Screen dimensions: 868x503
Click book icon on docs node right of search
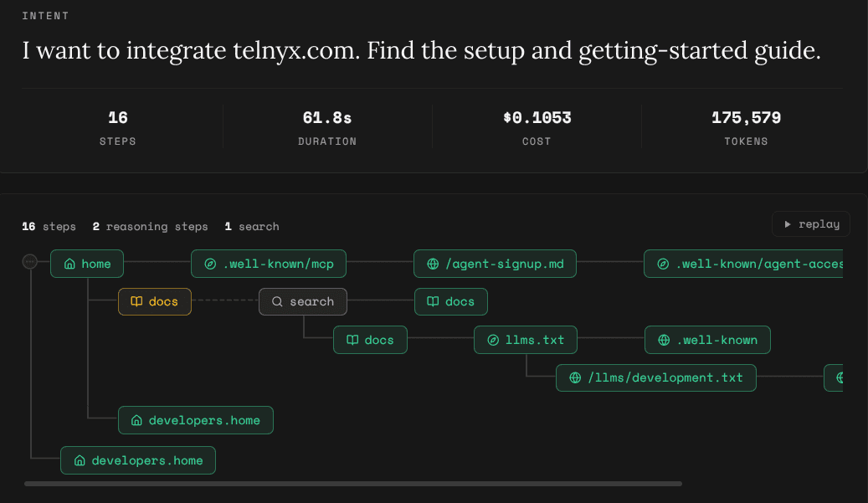[433, 301]
